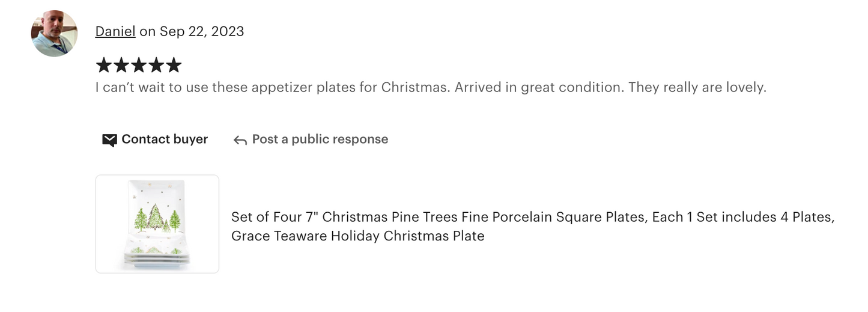Screen dimensions: 868x312
Task: Click the stacked plates at the thumbnail bottom
Action: (157, 257)
